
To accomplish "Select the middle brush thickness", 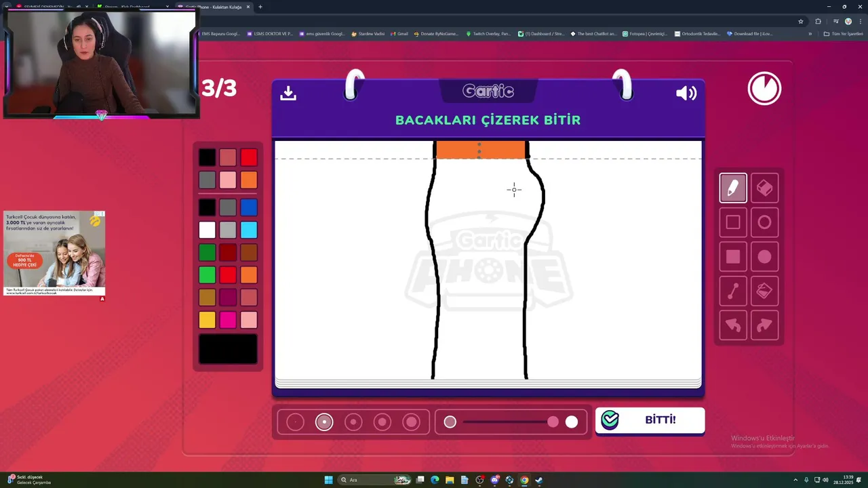I will [x=353, y=422].
